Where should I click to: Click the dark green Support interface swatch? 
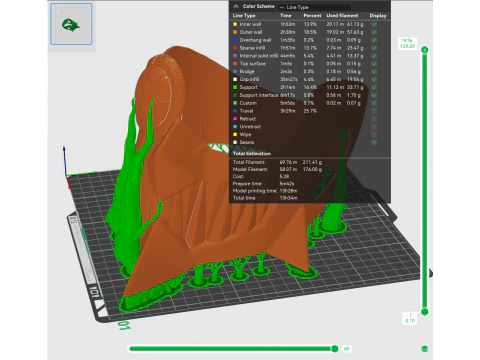pos(235,95)
